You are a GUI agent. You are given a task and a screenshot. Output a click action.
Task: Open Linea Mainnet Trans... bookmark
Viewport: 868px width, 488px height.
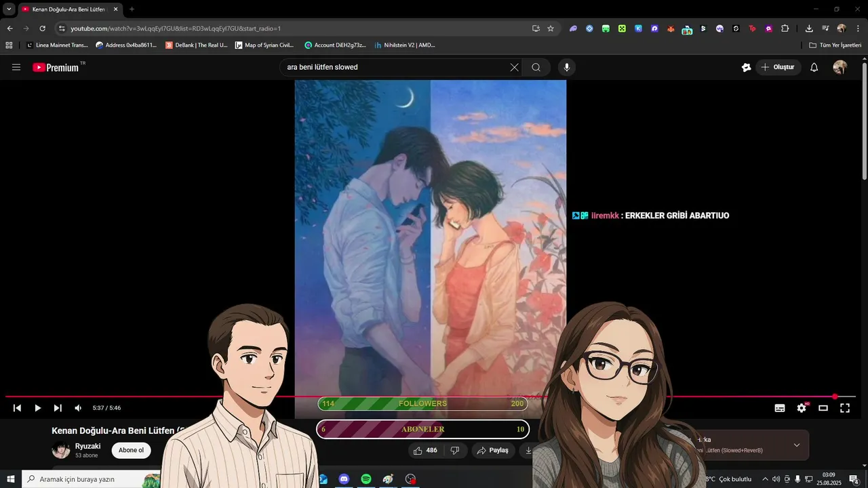[x=57, y=45]
